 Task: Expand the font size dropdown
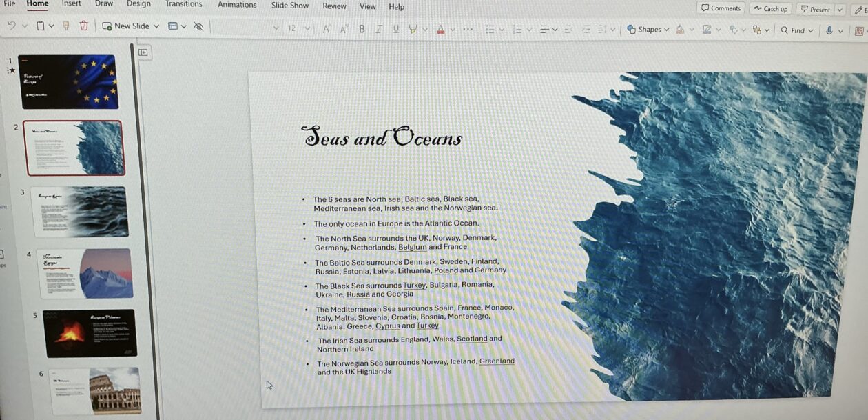point(307,28)
